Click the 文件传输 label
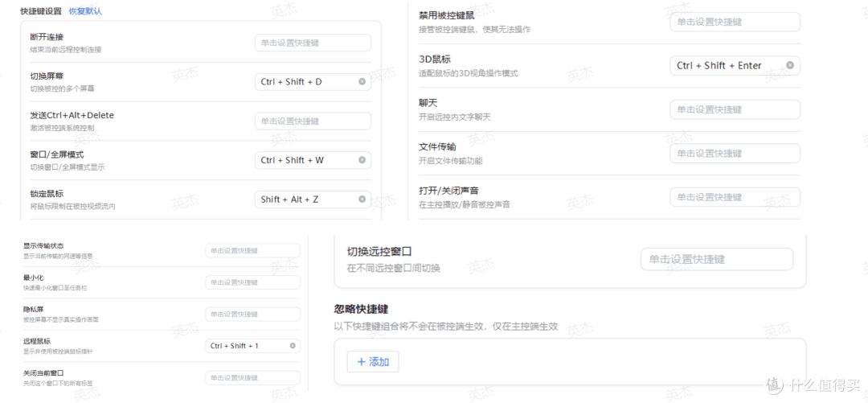This screenshot has width=868, height=403. click(437, 147)
